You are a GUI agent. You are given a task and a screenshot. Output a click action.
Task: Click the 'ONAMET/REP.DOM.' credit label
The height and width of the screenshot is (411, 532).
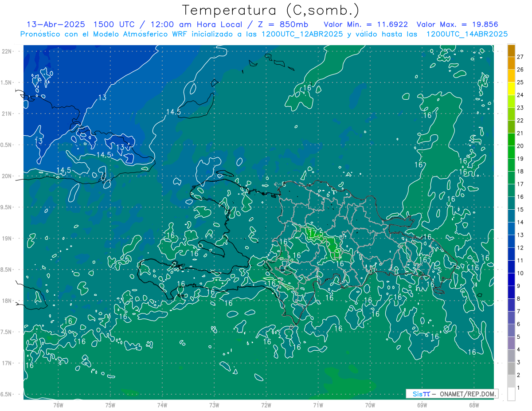click(467, 394)
